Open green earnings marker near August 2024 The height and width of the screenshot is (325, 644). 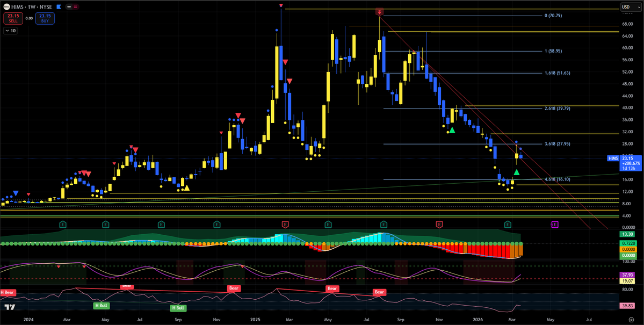(x=162, y=225)
